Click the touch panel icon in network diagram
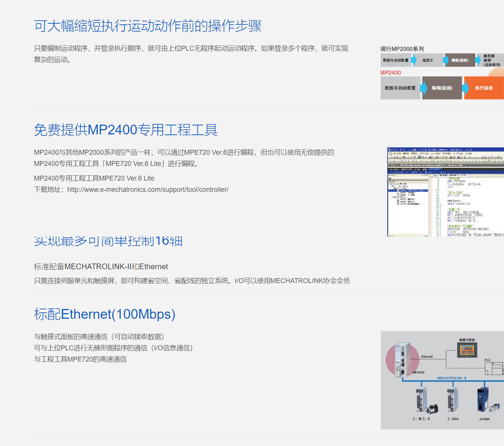The image size is (504, 446). point(467,350)
